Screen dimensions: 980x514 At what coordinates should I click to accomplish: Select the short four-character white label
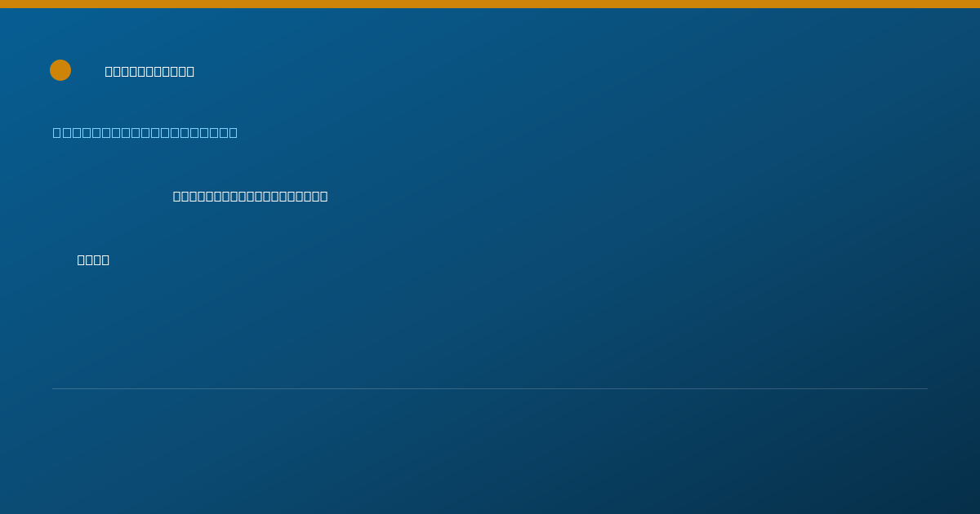pos(93,259)
